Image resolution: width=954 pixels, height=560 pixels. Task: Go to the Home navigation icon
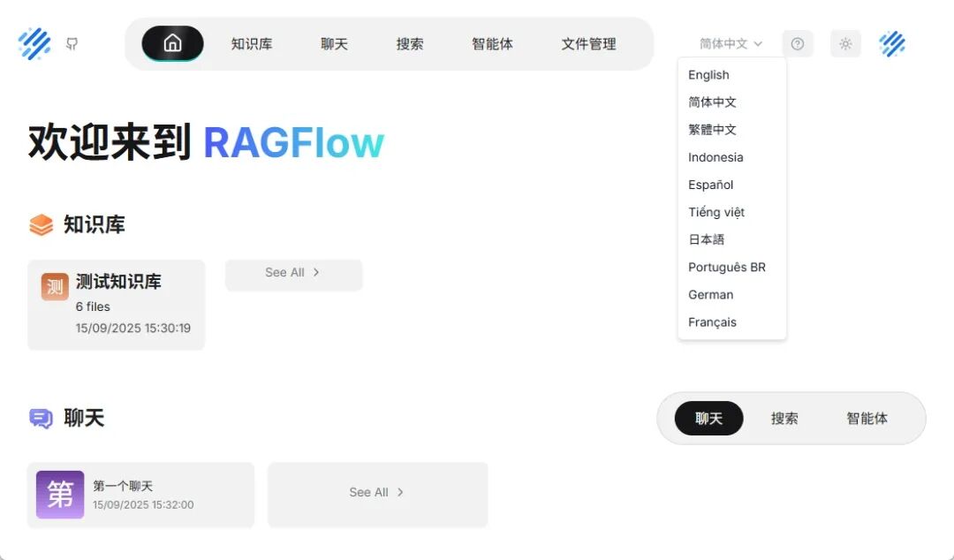(172, 43)
